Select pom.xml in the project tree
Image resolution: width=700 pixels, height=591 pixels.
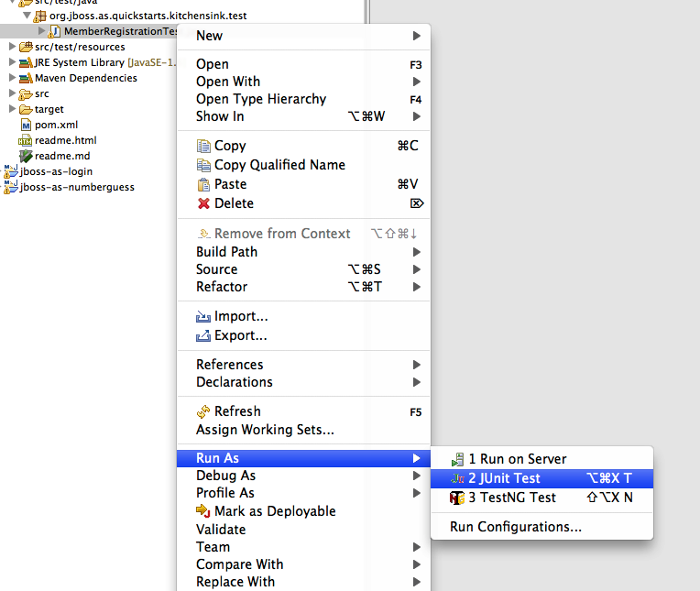coord(56,125)
